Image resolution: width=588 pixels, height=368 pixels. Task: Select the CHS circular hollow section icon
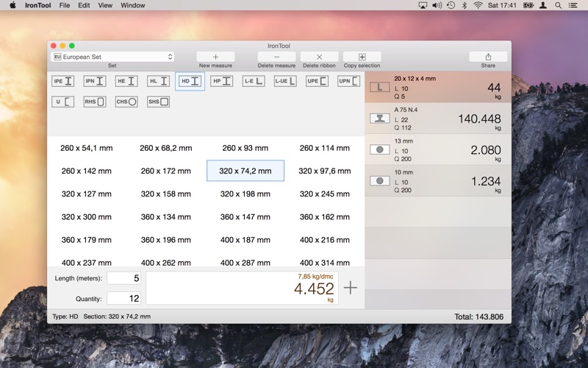(126, 102)
